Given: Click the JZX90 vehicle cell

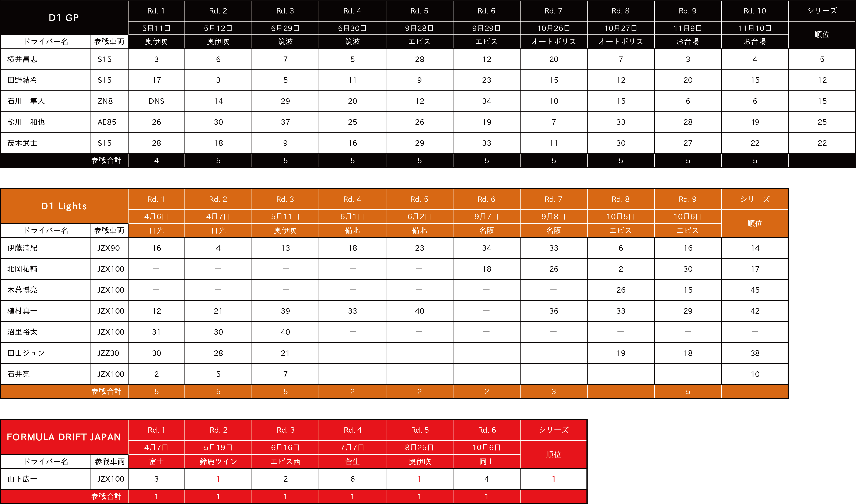Looking at the screenshot, I should [x=108, y=248].
